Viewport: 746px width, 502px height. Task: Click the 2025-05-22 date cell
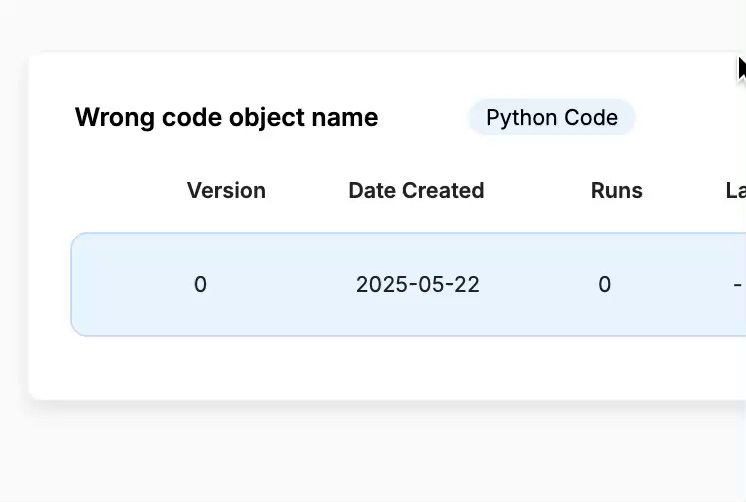pos(418,285)
